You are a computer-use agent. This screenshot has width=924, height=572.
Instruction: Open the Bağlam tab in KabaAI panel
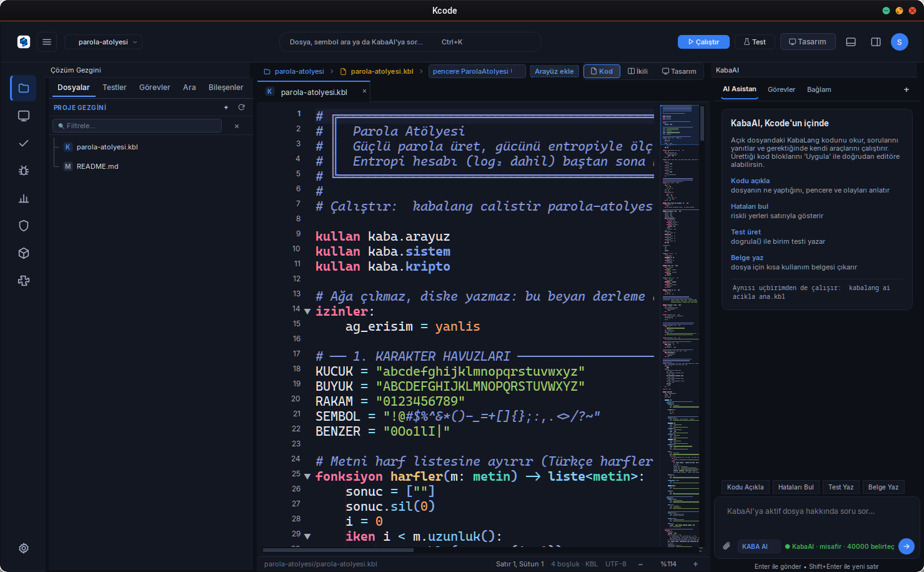pyautogui.click(x=819, y=89)
